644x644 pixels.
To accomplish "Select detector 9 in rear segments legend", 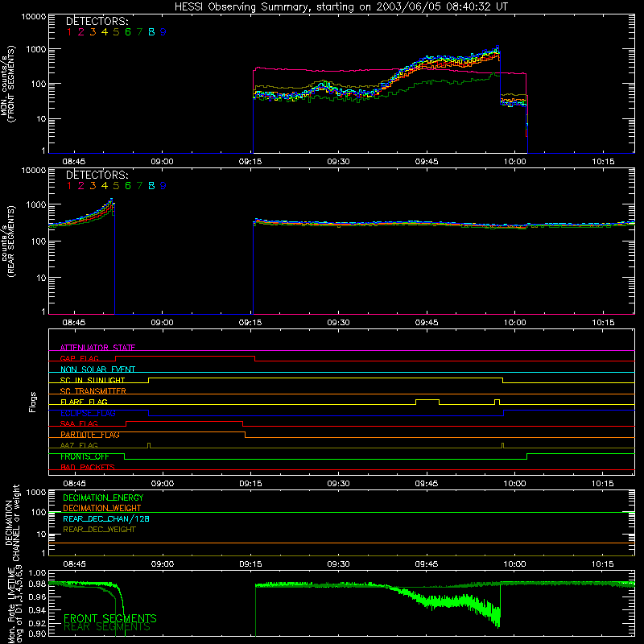I will pyautogui.click(x=163, y=186).
